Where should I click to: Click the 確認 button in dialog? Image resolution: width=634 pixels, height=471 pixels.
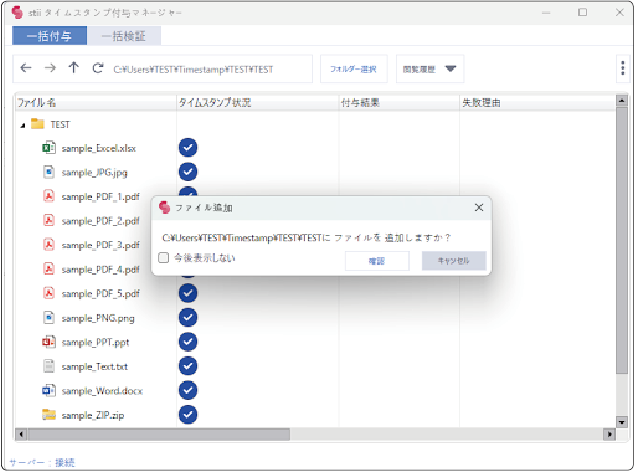tap(376, 260)
